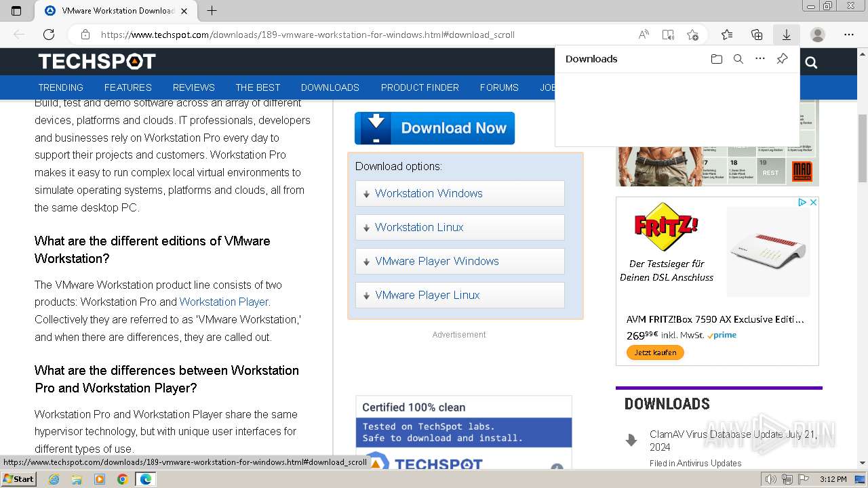
Task: Open the FEATURES menu
Action: click(128, 87)
